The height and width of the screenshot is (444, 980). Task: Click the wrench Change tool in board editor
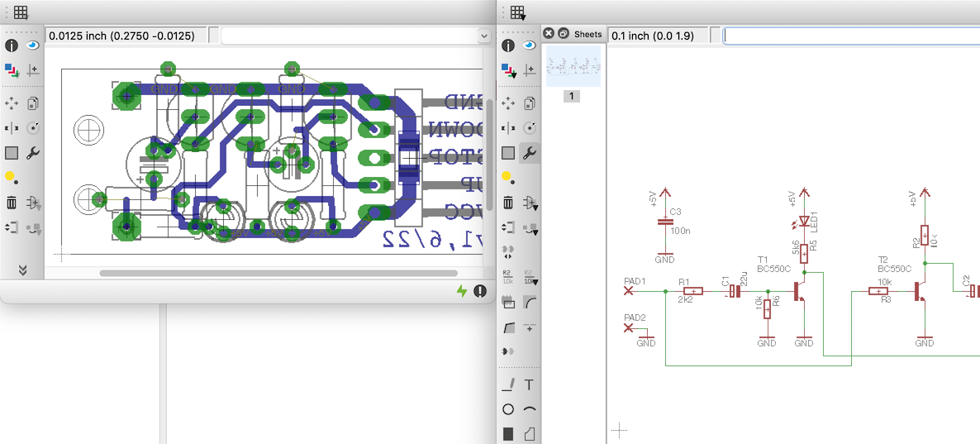point(33,153)
